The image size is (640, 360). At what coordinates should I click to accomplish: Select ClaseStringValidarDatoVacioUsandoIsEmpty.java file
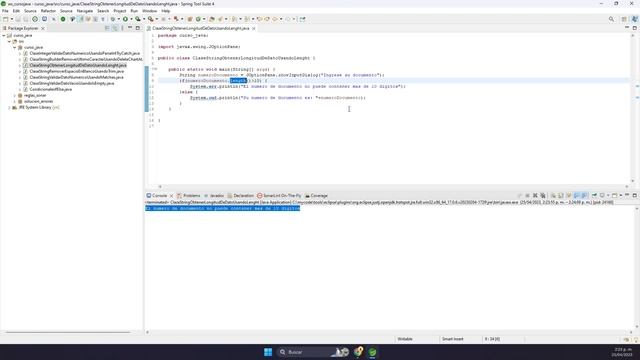click(x=71, y=83)
